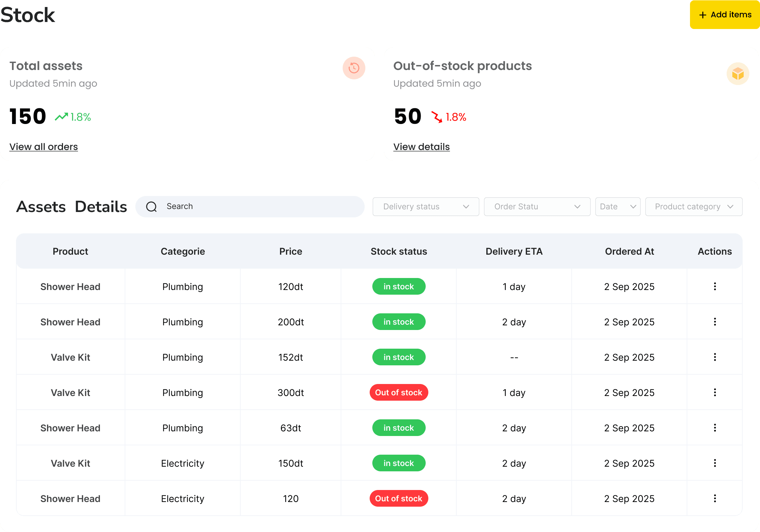Open the View all orders link

[x=44, y=147]
